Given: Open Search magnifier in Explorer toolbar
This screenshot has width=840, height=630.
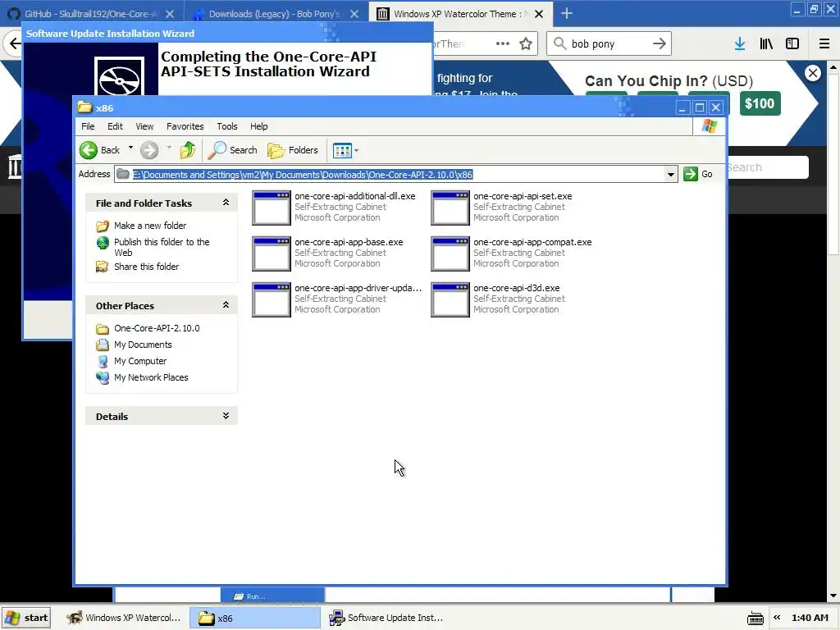Looking at the screenshot, I should click(217, 150).
